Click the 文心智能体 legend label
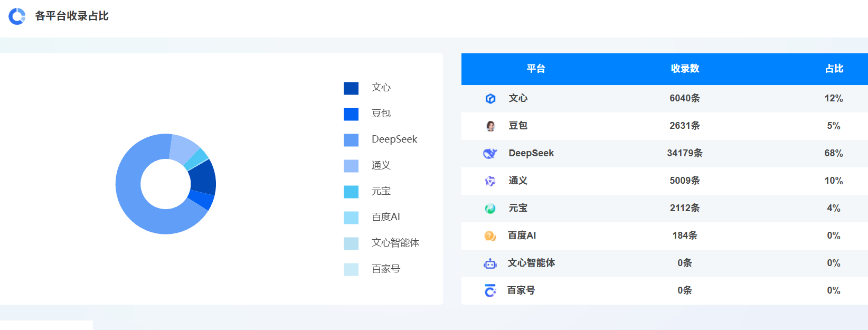The width and height of the screenshot is (868, 330). [x=395, y=243]
